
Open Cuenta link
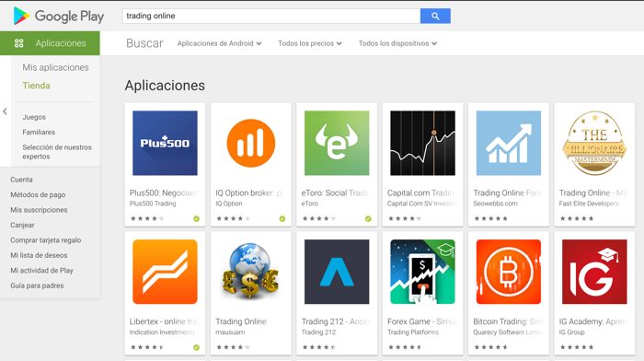pos(21,180)
